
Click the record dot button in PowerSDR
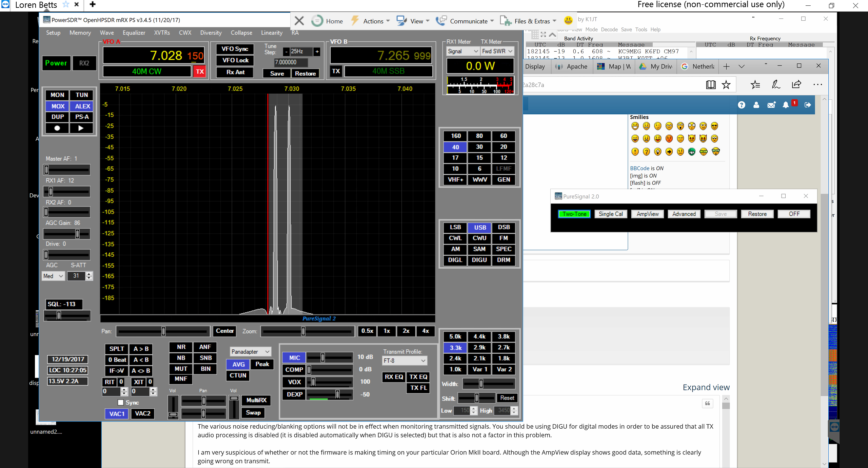[57, 128]
